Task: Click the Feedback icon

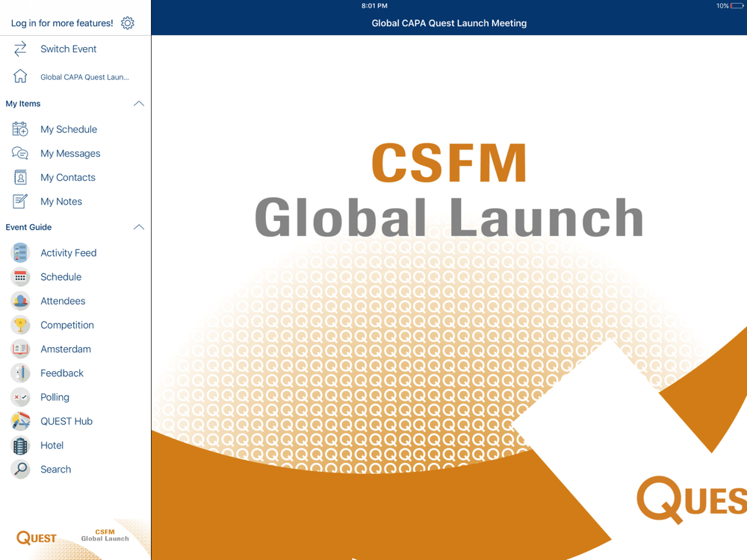Action: pyautogui.click(x=20, y=373)
